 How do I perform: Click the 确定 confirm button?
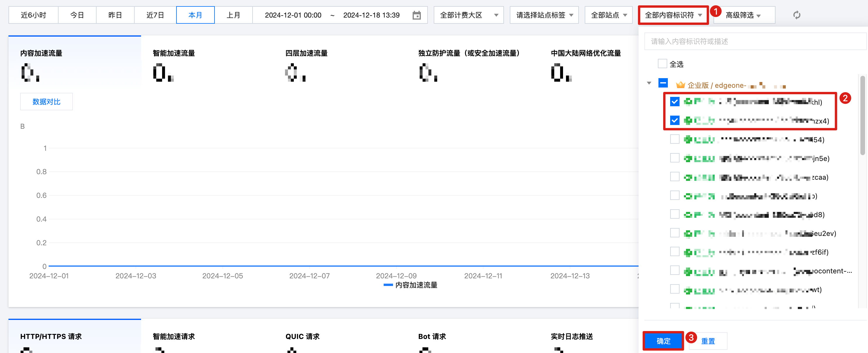point(663,341)
